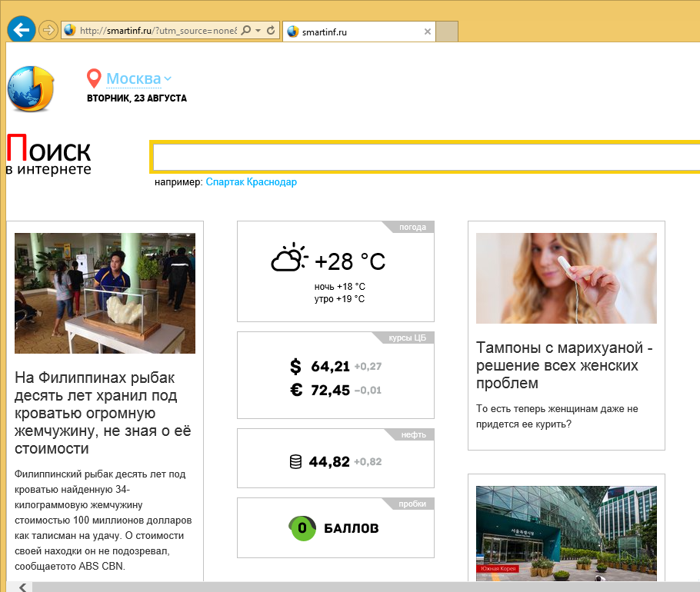Click the weather cloud-sun icon
The image size is (700, 592).
click(289, 258)
